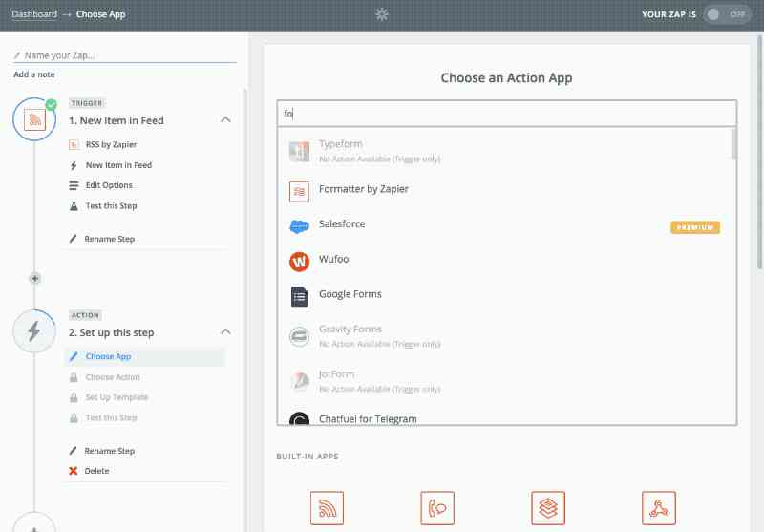The width and height of the screenshot is (764, 532).
Task: Open Edit Options in trigger step
Action: tap(109, 185)
